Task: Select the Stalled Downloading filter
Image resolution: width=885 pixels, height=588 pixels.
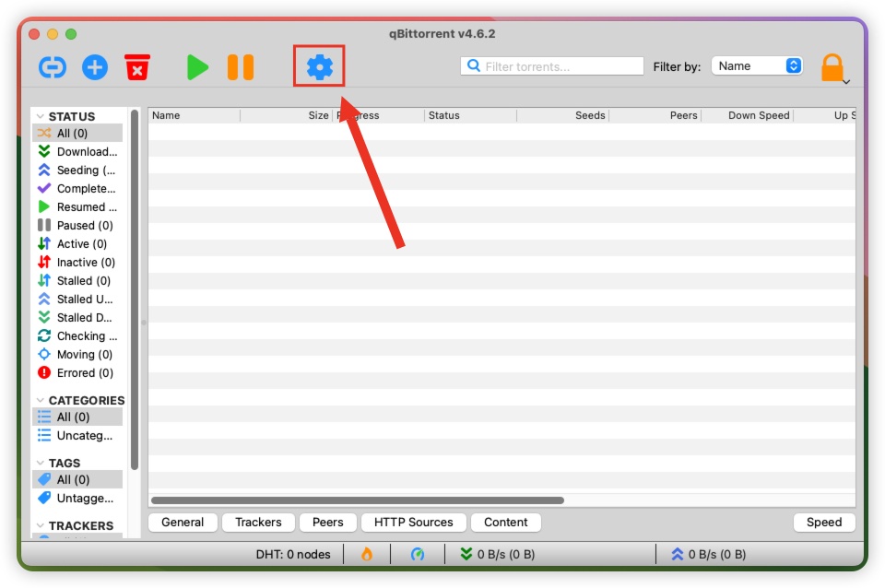Action: (x=77, y=317)
